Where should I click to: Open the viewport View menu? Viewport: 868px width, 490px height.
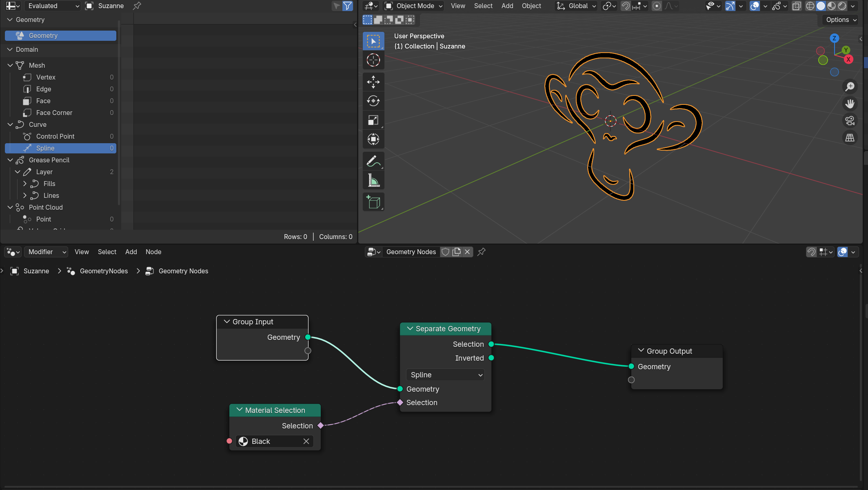click(x=458, y=6)
